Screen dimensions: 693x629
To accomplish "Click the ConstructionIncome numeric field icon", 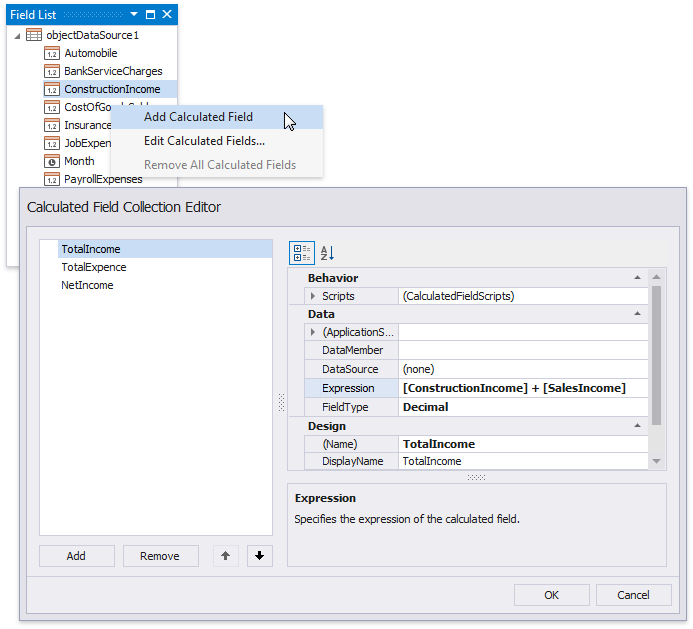I will tap(52, 90).
